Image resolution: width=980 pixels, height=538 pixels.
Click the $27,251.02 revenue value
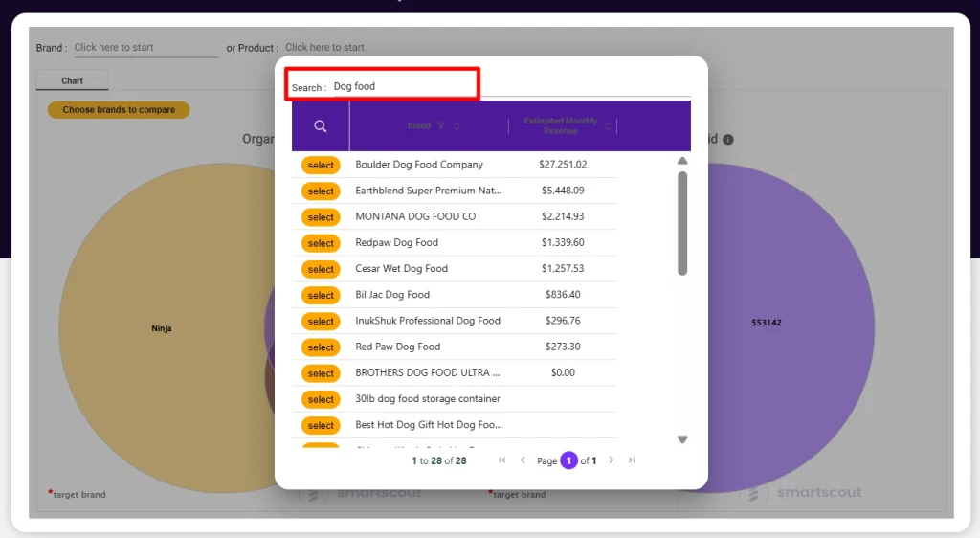(563, 165)
